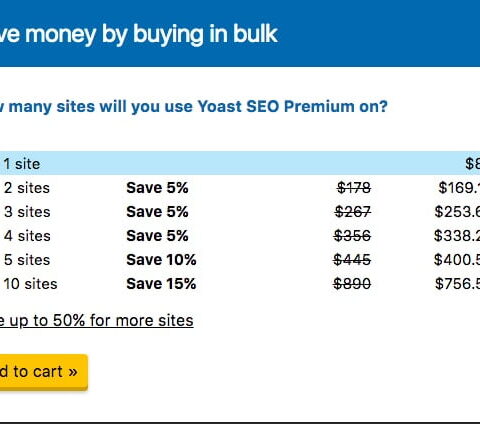Viewport: 480px width, 424px height.
Task: Click the $400 discounted price for 5 sites
Action: 457,260
